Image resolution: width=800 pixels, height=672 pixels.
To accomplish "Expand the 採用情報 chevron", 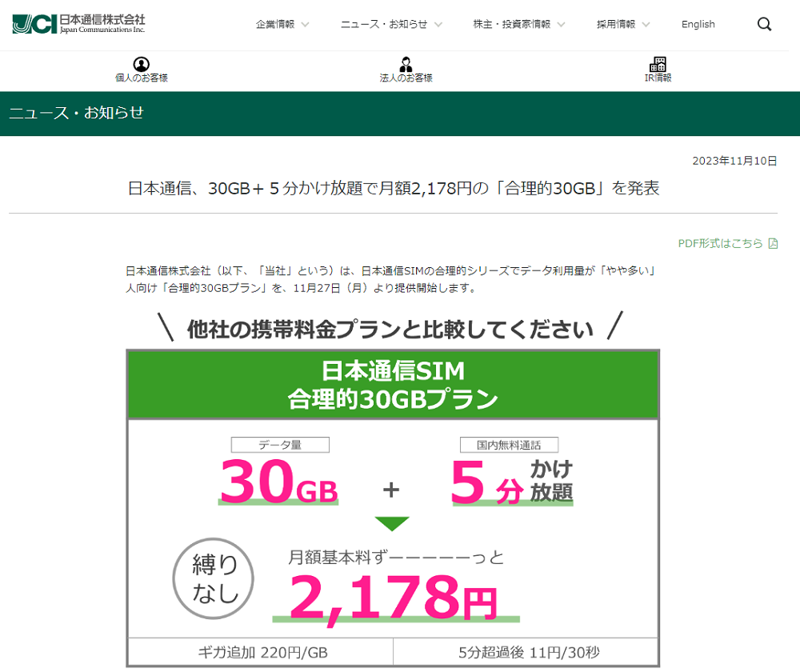I will pos(646,25).
